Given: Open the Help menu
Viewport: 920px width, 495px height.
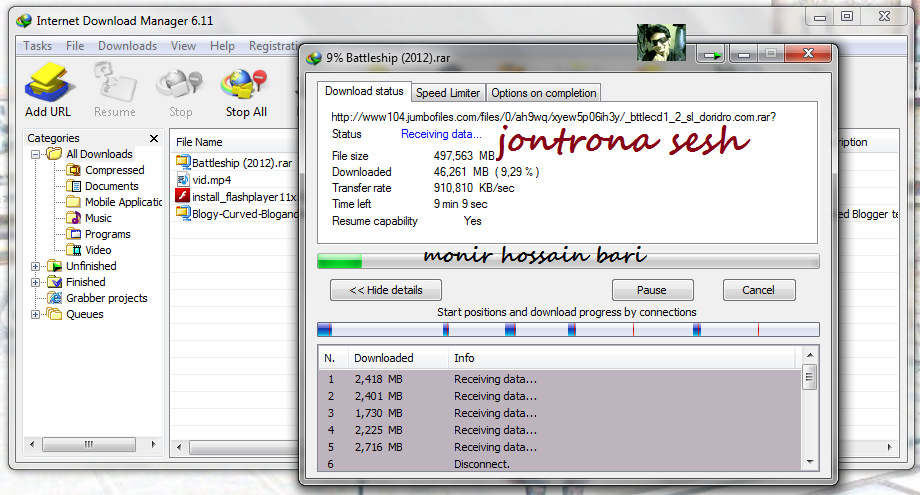Looking at the screenshot, I should (222, 46).
